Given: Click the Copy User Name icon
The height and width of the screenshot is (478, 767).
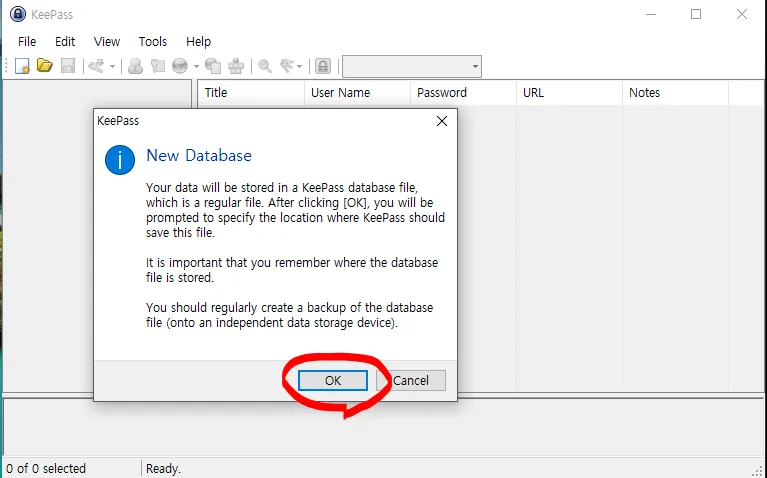Looking at the screenshot, I should pos(135,66).
